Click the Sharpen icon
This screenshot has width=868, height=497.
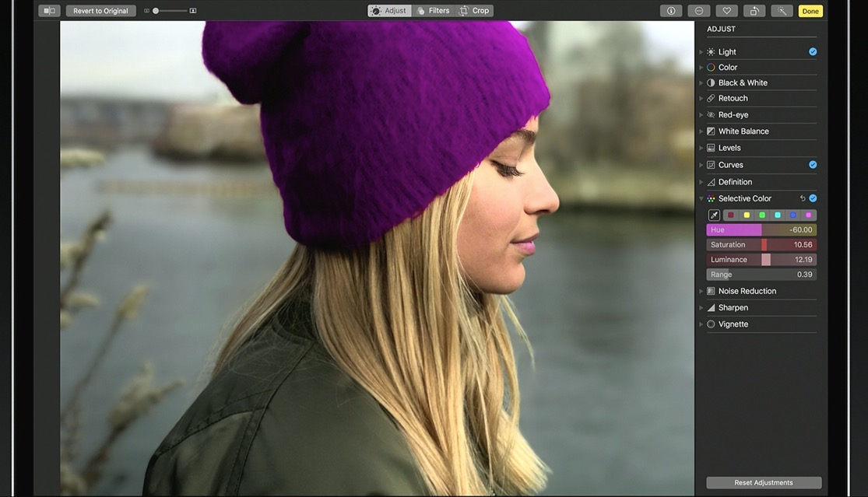(x=711, y=307)
